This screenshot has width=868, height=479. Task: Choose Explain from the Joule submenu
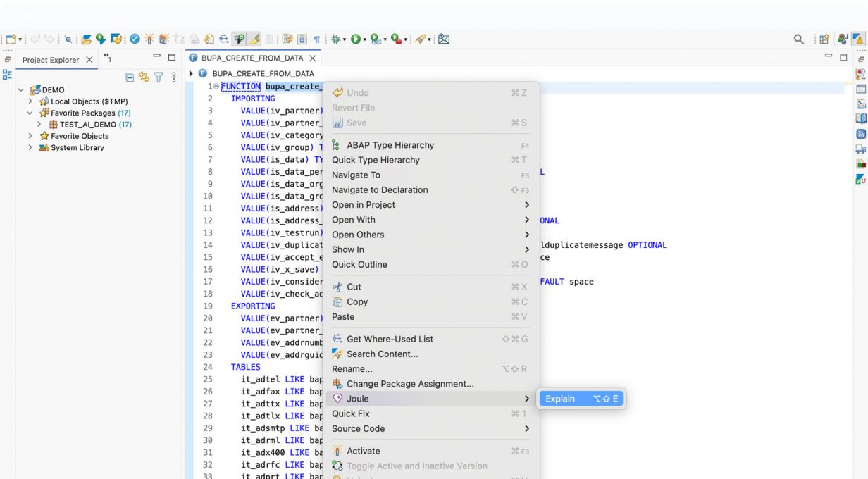560,399
